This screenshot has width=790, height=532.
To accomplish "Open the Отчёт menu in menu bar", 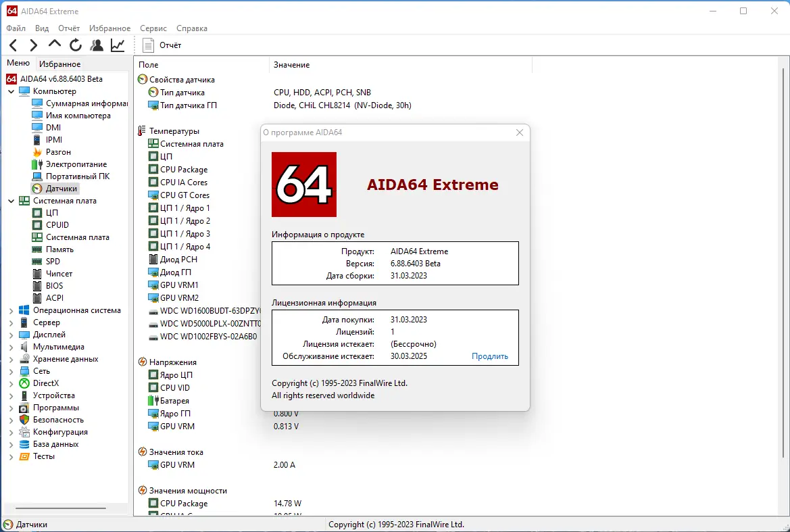I will [x=69, y=28].
